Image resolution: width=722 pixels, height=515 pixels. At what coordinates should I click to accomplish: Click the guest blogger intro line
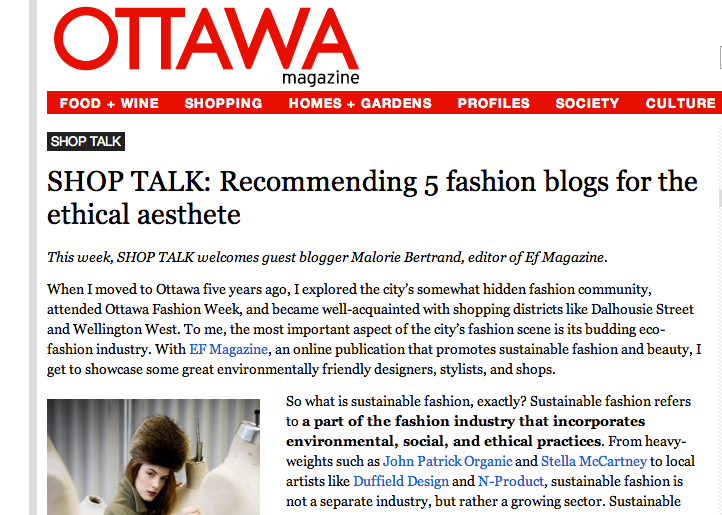pyautogui.click(x=327, y=257)
